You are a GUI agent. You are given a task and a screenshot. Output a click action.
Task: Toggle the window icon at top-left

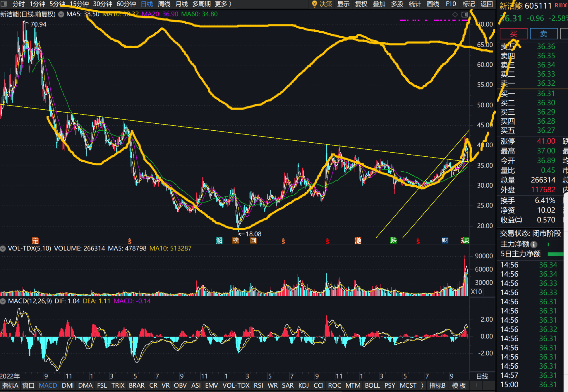click(4, 4)
